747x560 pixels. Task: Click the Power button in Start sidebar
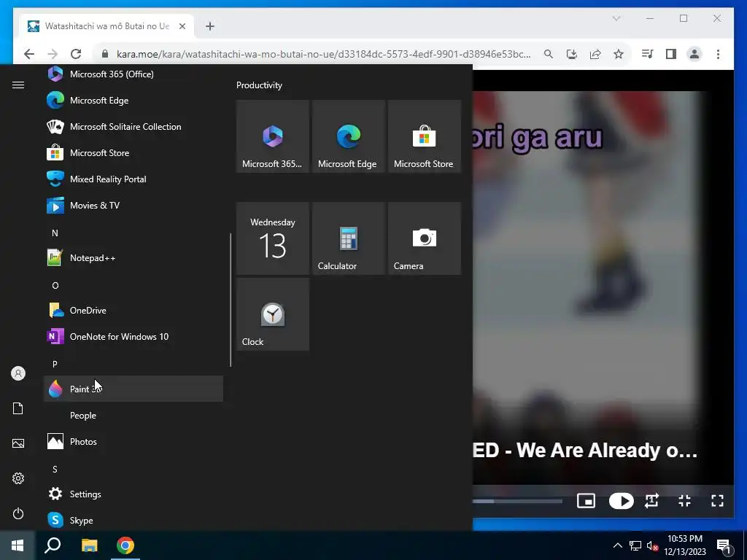[x=18, y=513]
